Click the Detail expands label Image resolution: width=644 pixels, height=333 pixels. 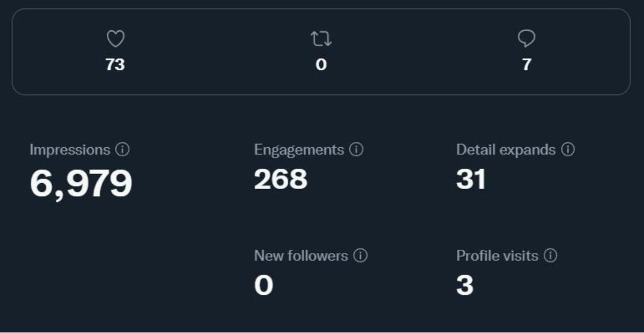point(506,150)
